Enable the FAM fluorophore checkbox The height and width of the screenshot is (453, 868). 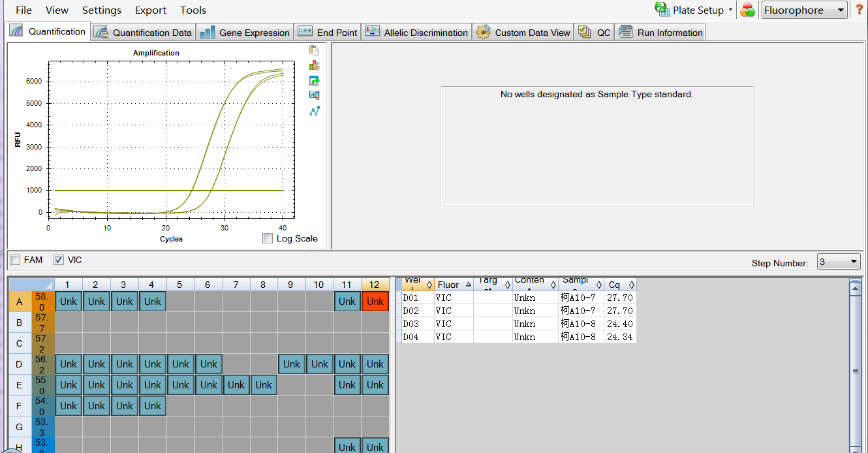point(15,260)
